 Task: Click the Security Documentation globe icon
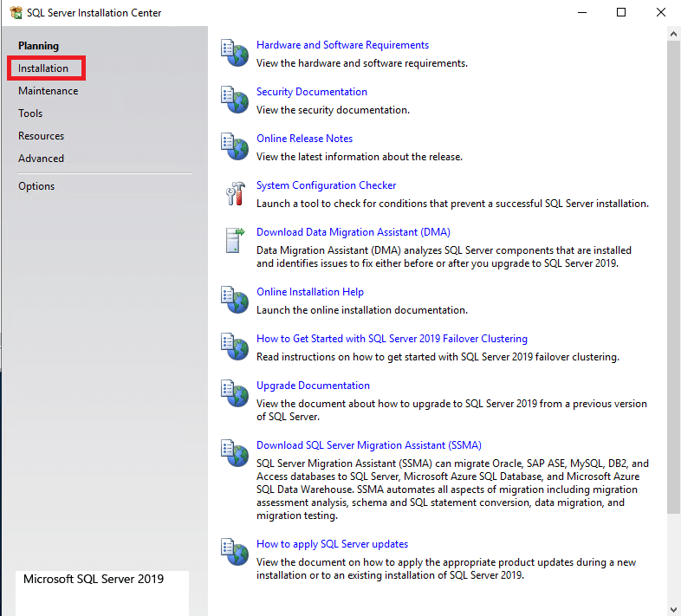pos(235,100)
